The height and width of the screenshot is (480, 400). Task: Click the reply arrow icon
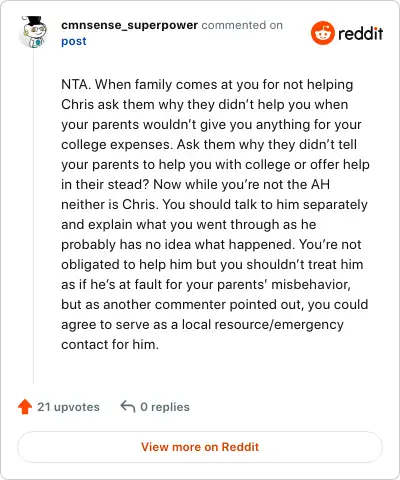(x=128, y=407)
